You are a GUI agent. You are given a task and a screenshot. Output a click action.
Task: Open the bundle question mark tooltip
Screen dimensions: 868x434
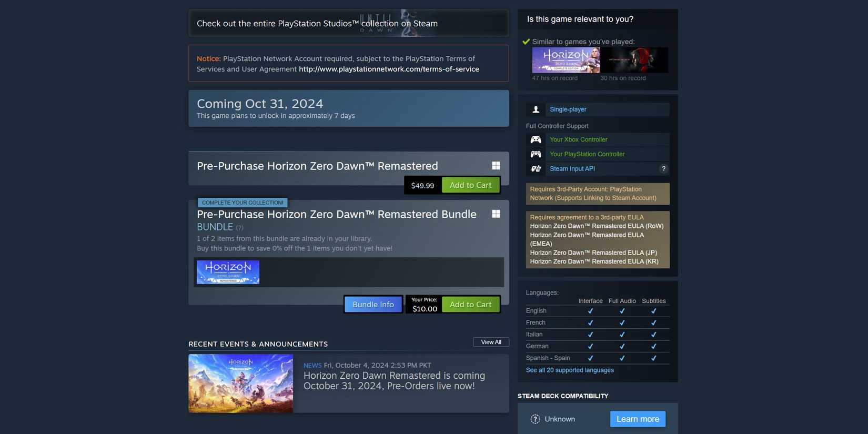click(x=240, y=228)
